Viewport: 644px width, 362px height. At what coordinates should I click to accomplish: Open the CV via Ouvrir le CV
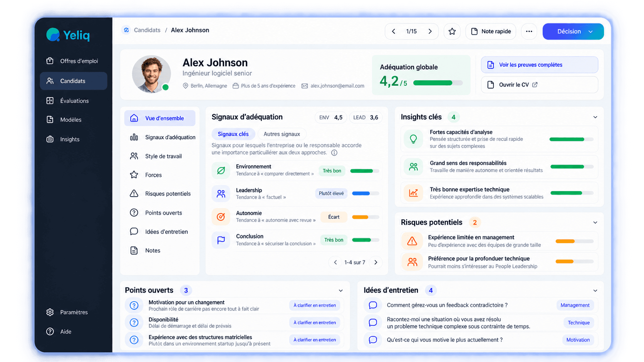pos(540,85)
